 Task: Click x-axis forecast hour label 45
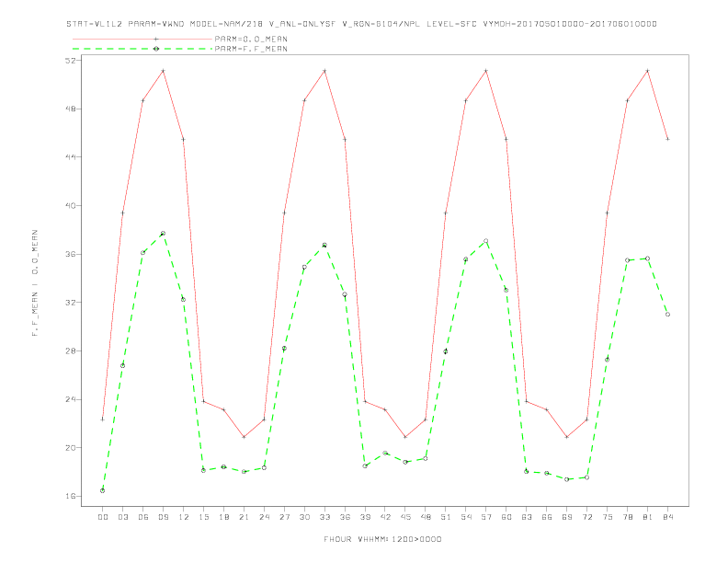point(405,517)
